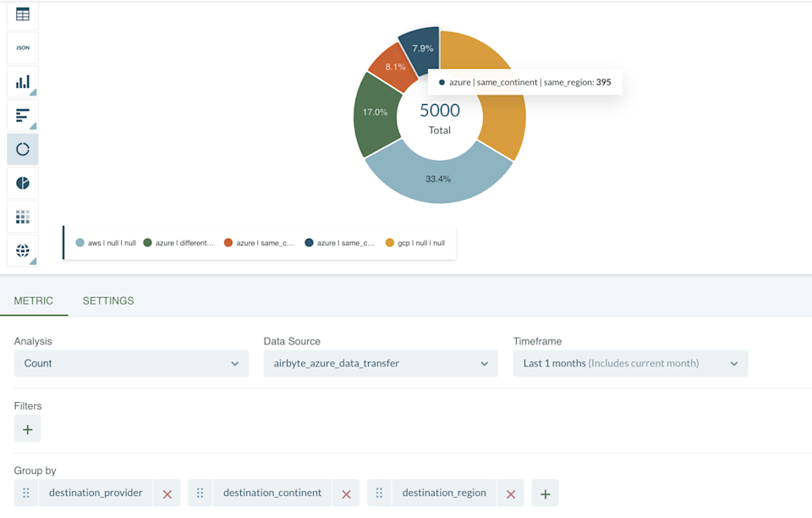Add a new filter with plus button
This screenshot has width=812, height=518.
(x=27, y=428)
